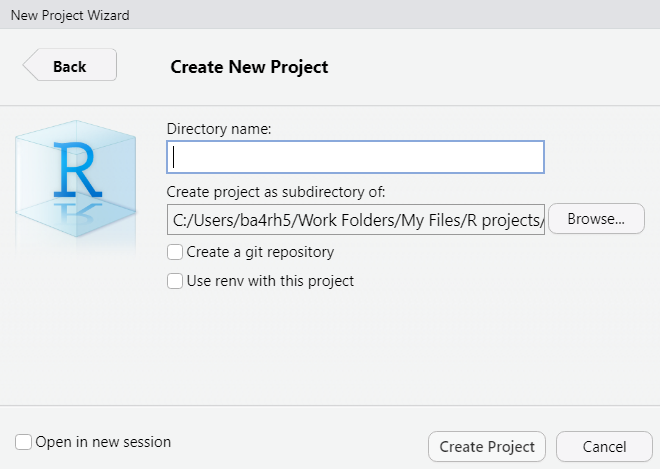Cancel the New Project Wizard
660x469 pixels.
click(604, 447)
